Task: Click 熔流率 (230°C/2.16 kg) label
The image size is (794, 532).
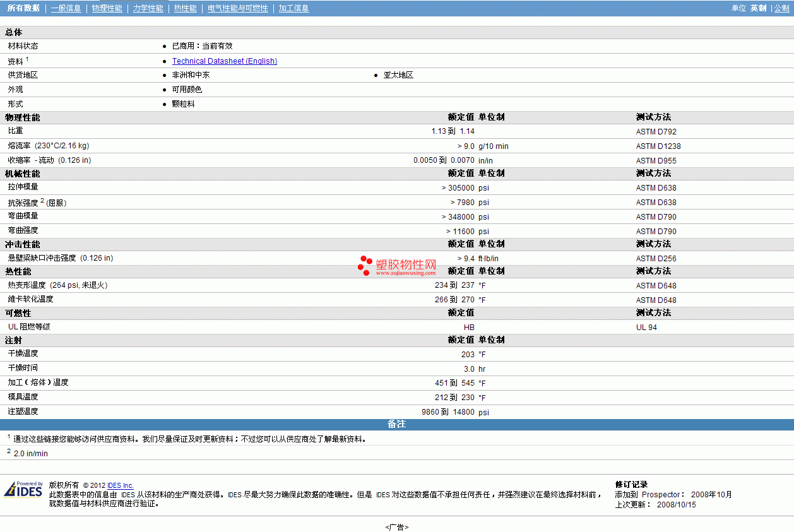Action: coord(49,146)
